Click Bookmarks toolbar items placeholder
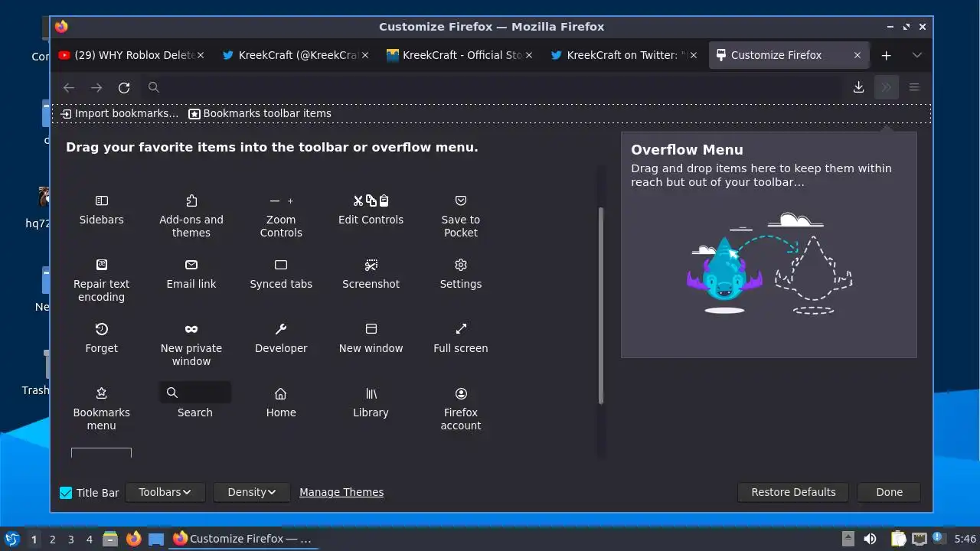Viewport: 980px width, 551px height. [260, 113]
